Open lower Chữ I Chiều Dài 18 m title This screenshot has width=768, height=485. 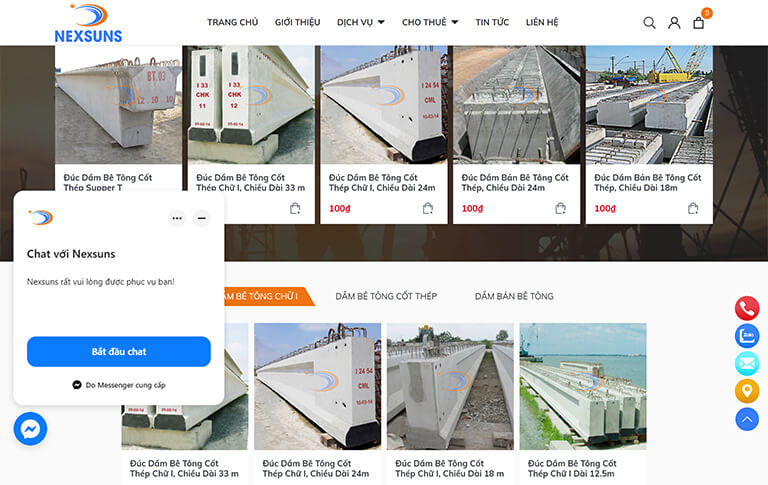coord(449,468)
